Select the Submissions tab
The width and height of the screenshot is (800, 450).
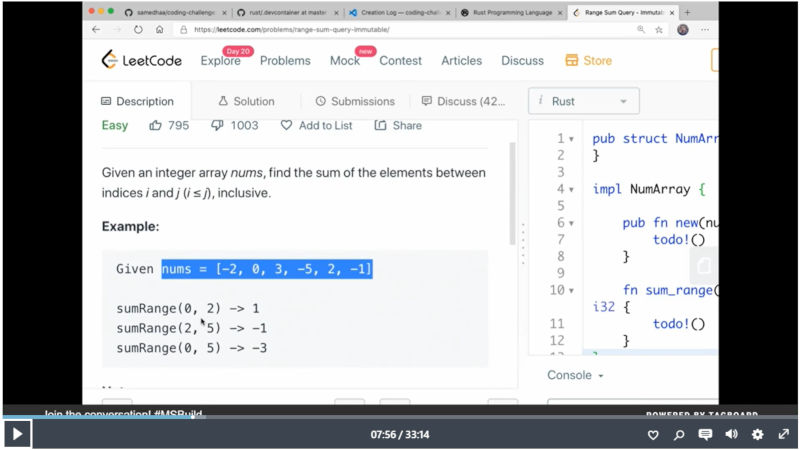(355, 101)
